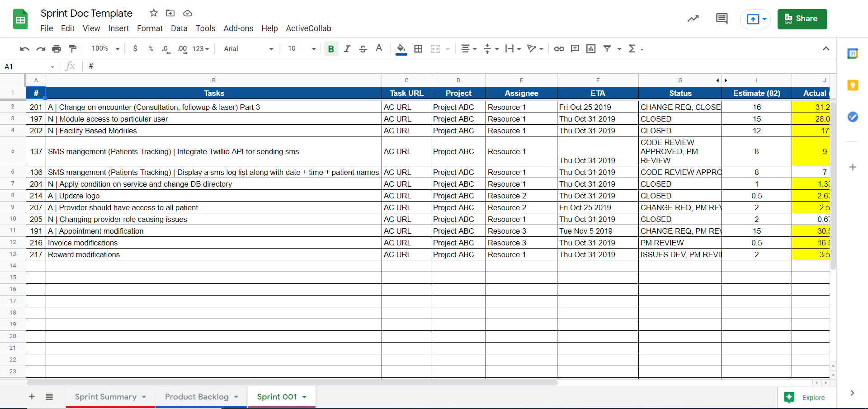This screenshot has width=868, height=409.
Task: Open the Insert menu
Action: coord(118,28)
